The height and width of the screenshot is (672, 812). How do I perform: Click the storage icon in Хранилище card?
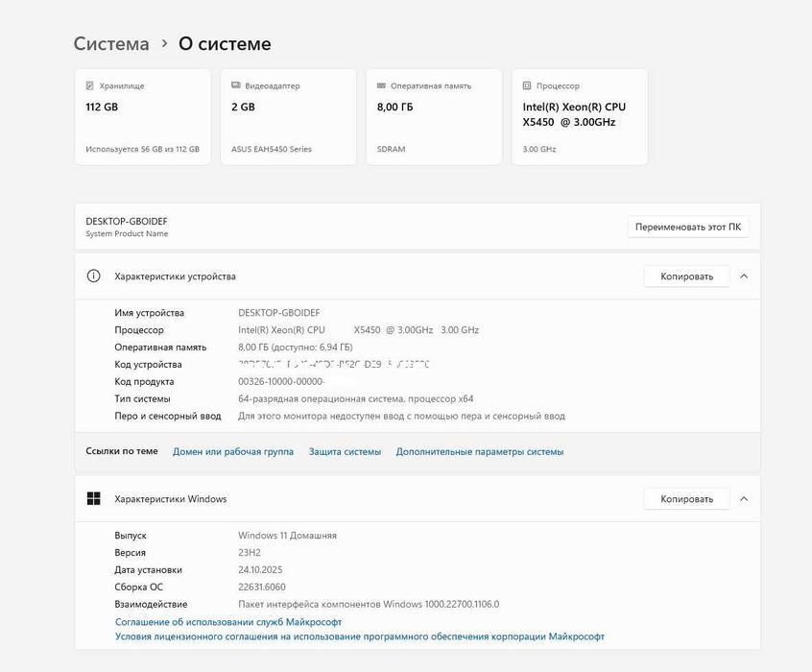tap(89, 85)
